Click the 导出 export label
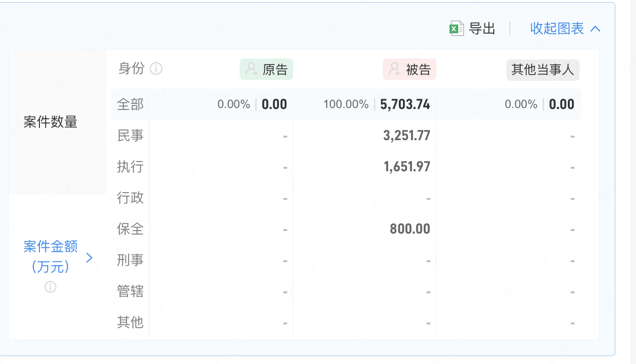 482,29
